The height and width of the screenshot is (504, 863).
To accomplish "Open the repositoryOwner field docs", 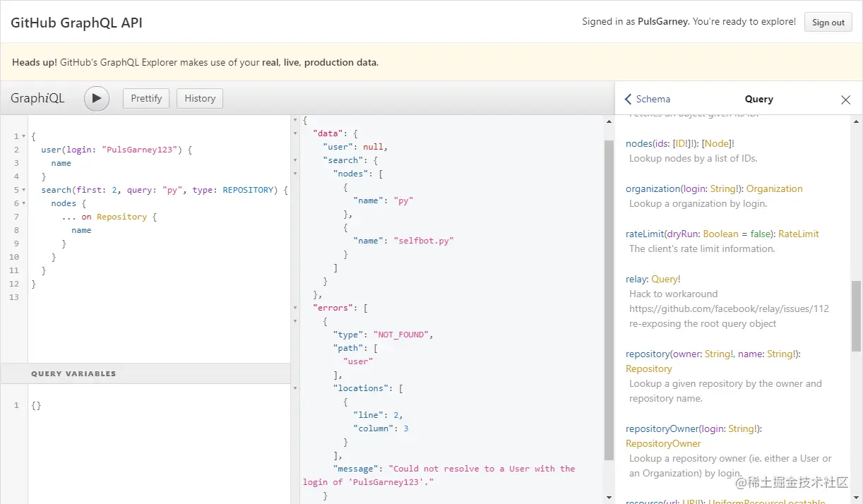I will click(x=662, y=428).
